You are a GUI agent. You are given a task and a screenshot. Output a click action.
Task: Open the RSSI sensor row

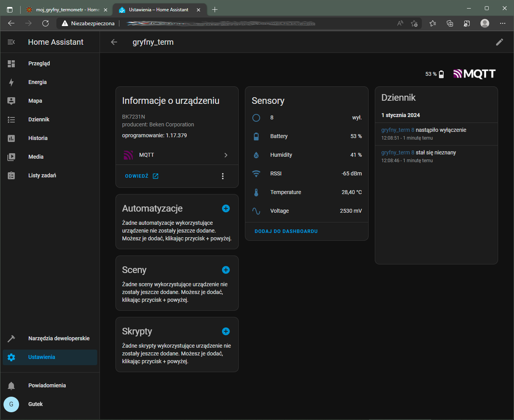pyautogui.click(x=307, y=173)
